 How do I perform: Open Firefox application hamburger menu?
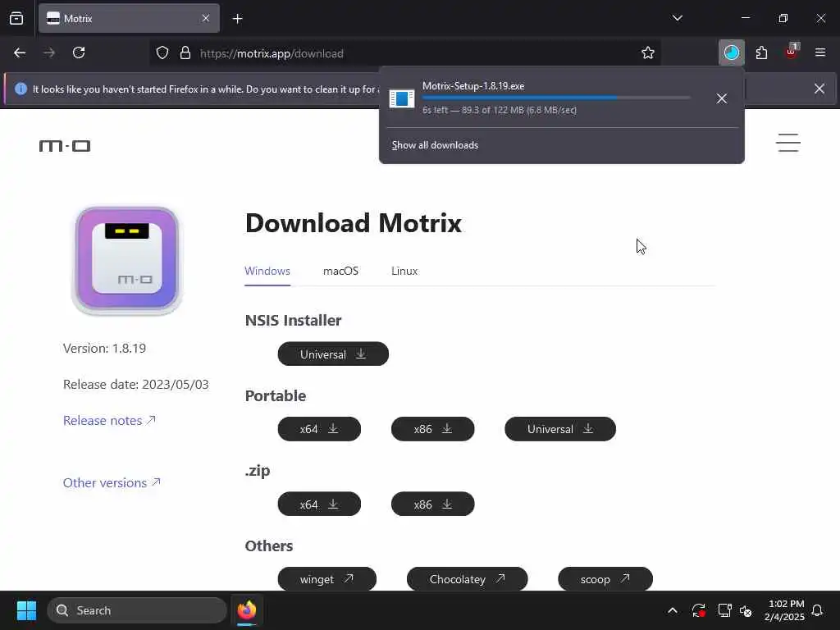820,52
